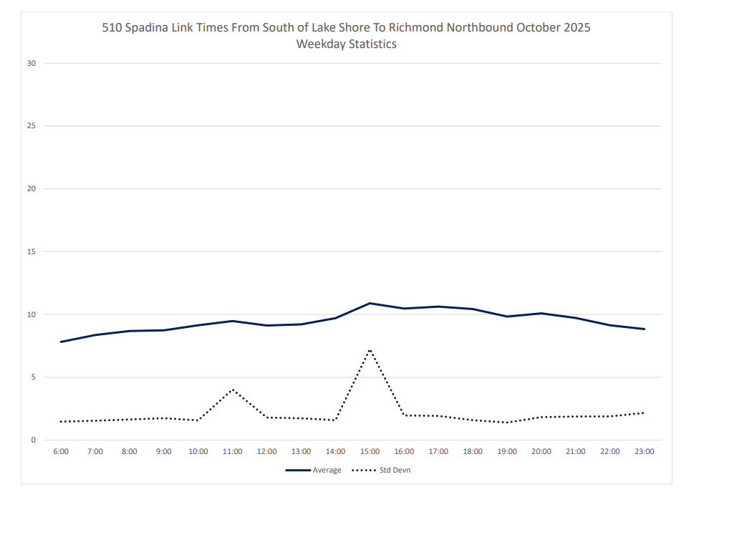742x560 pixels.
Task: Select the 15:00 x-axis label
Action: (370, 452)
